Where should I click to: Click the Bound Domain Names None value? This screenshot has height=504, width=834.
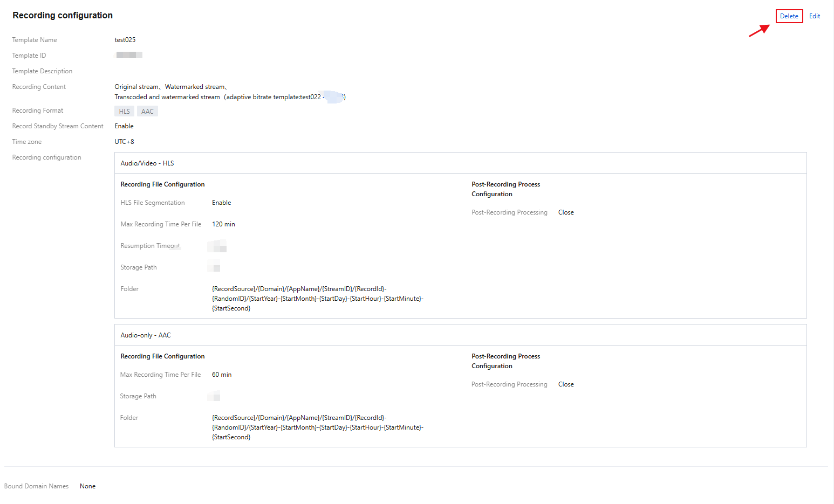(x=87, y=486)
